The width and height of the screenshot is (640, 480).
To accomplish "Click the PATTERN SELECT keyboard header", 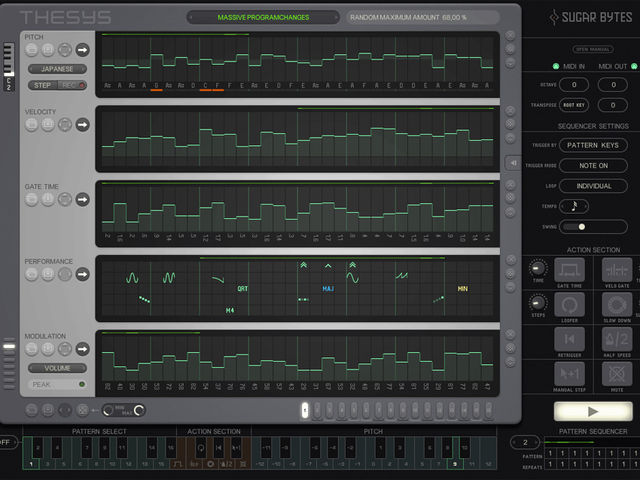I will [x=99, y=431].
